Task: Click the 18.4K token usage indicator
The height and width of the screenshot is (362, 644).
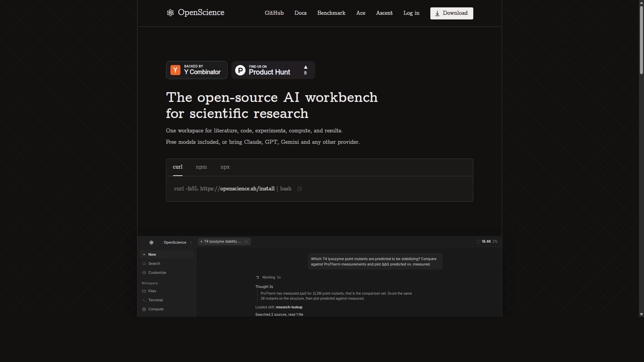Action: 487,241
